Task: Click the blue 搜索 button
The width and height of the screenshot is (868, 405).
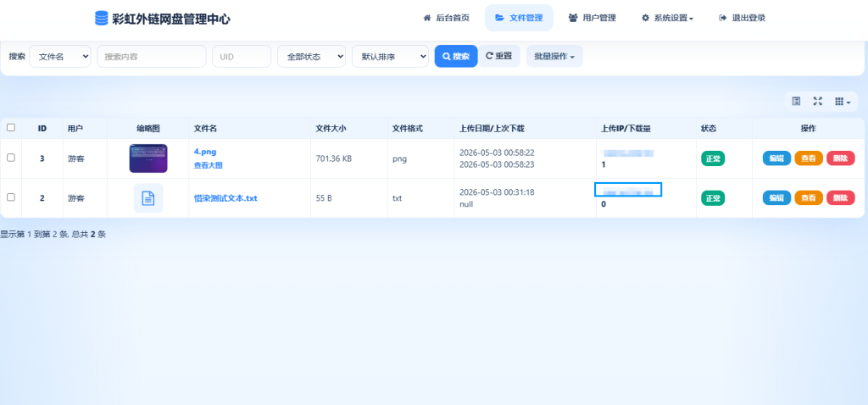Action: tap(456, 57)
